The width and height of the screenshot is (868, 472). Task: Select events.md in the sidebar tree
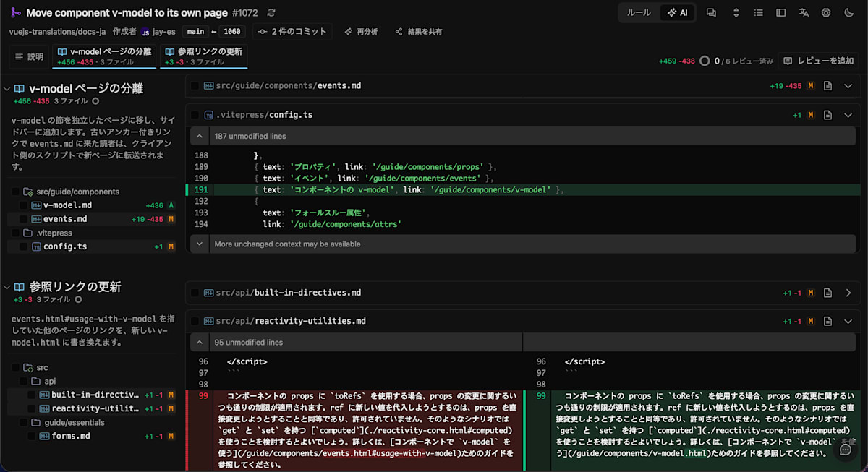click(x=92, y=219)
